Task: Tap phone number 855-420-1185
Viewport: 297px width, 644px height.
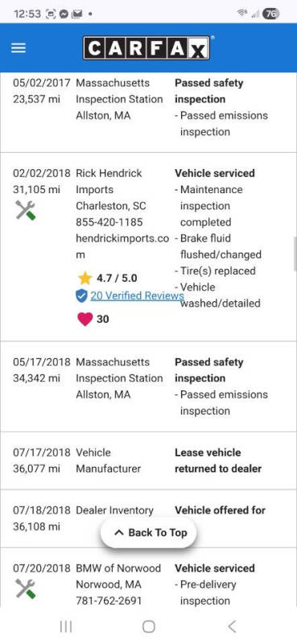Action: [x=109, y=222]
